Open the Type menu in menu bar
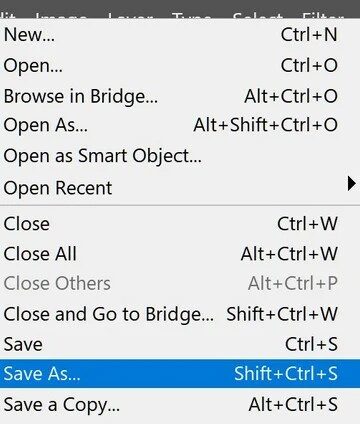360x424 pixels. [191, 15]
